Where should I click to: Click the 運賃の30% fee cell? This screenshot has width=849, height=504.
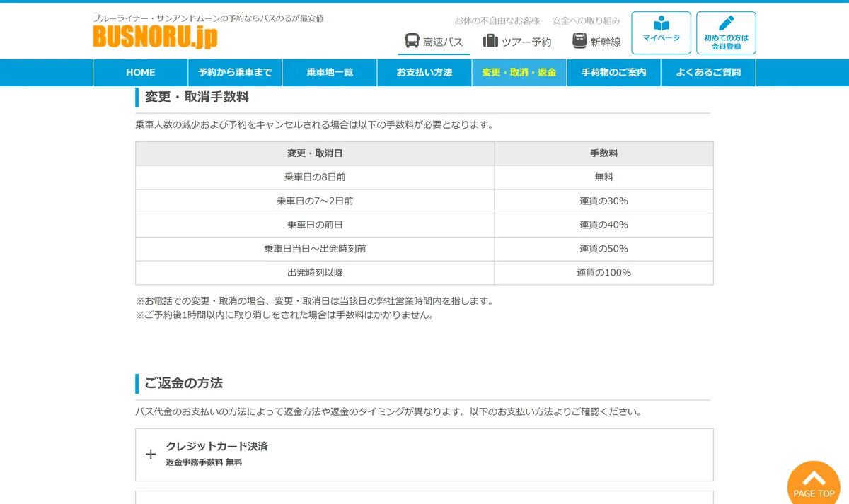coord(603,201)
